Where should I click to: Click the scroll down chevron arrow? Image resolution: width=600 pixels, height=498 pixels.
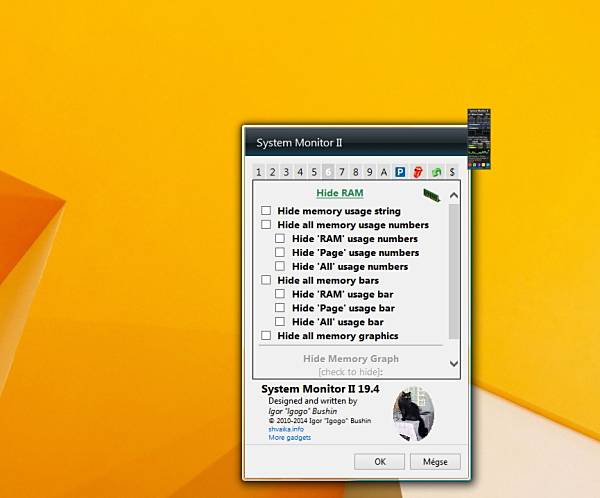pos(454,364)
